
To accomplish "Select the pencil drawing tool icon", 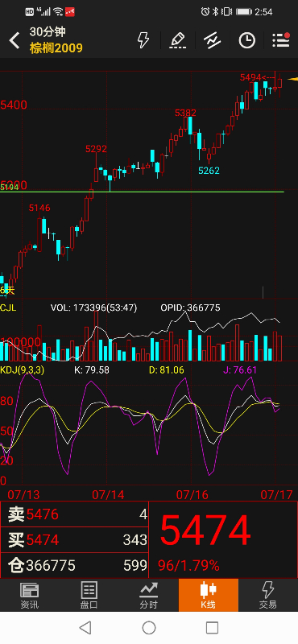I will coord(177,41).
